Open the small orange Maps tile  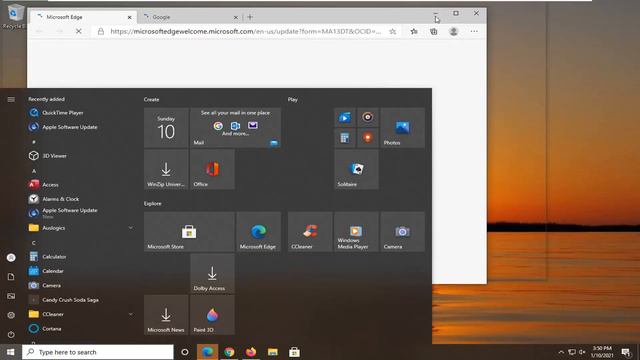tap(368, 138)
